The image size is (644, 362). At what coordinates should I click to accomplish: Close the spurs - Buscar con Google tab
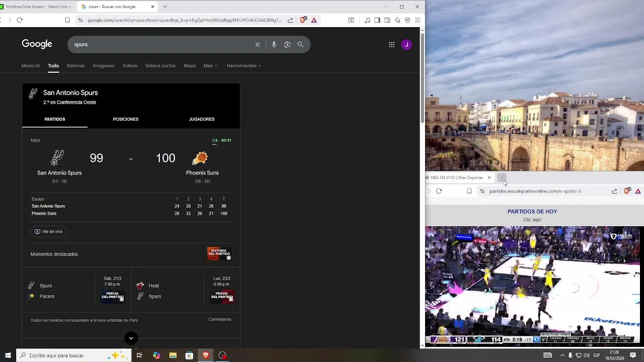tap(152, 7)
